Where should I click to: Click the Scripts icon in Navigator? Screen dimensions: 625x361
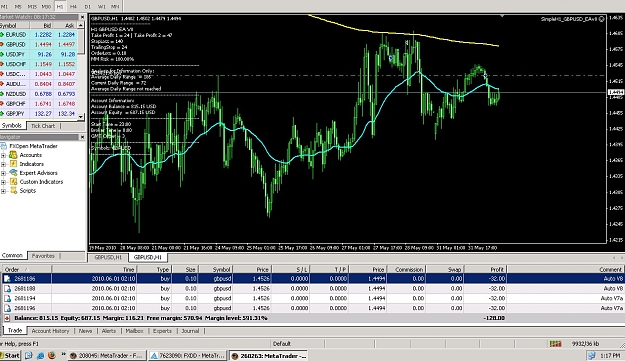click(13, 190)
